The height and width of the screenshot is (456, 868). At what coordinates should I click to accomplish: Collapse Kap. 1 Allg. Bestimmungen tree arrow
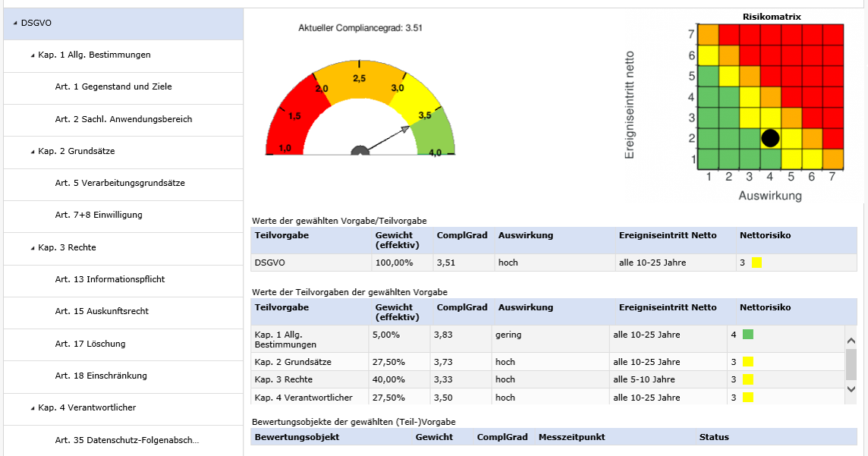click(33, 55)
